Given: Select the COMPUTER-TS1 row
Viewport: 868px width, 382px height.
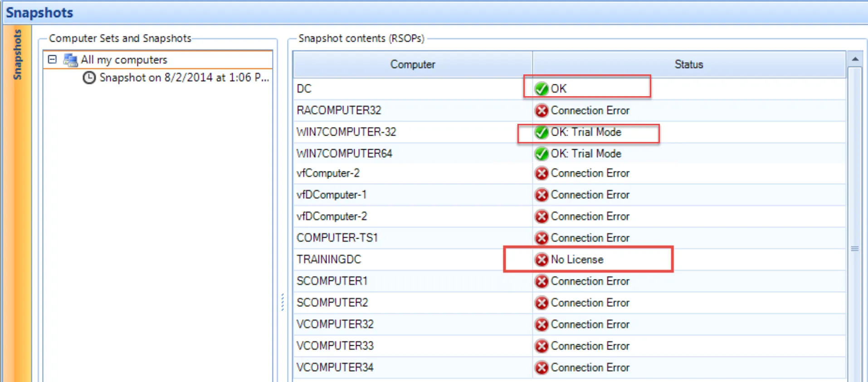Looking at the screenshot, I should [x=337, y=238].
